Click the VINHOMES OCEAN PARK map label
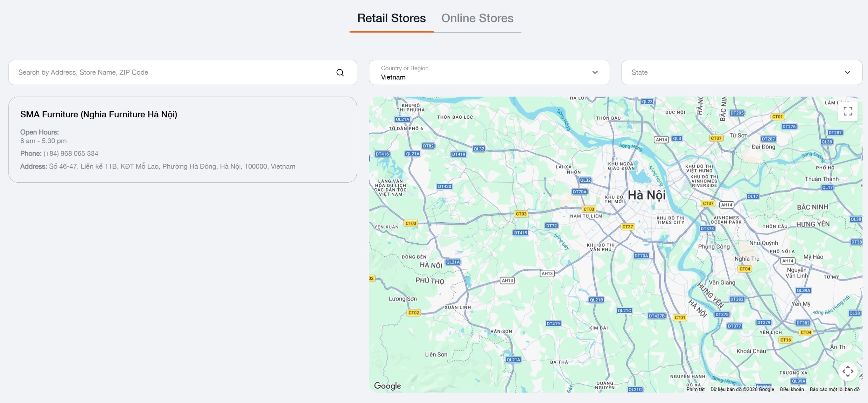This screenshot has height=403, width=868. click(x=726, y=220)
